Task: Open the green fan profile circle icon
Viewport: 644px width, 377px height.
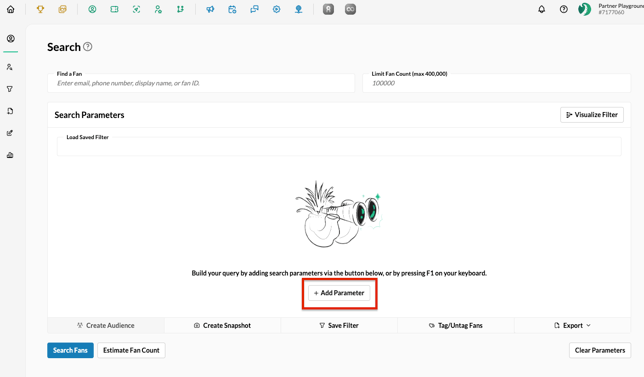Action: (x=92, y=9)
